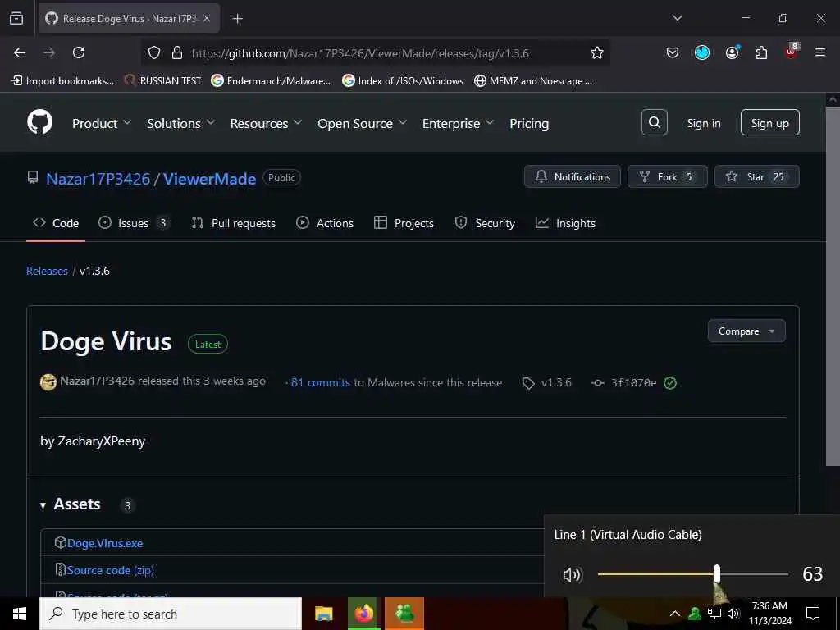Expand the Open Source menu
The image size is (840, 630).
[x=362, y=123]
